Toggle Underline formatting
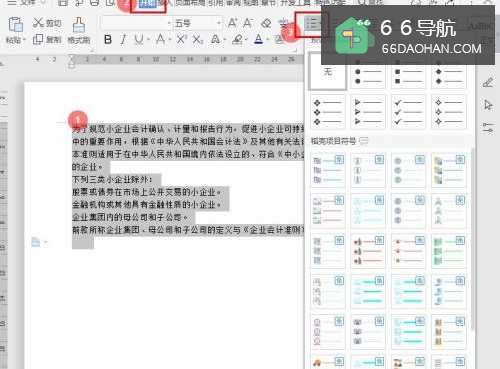The height and width of the screenshot is (369, 500). (x=138, y=40)
